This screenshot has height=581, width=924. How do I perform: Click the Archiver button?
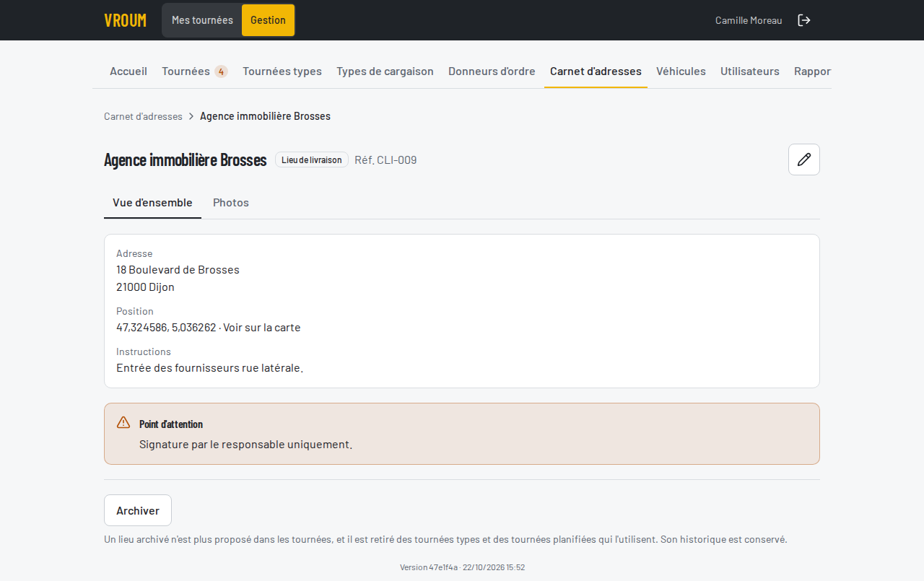coord(138,510)
